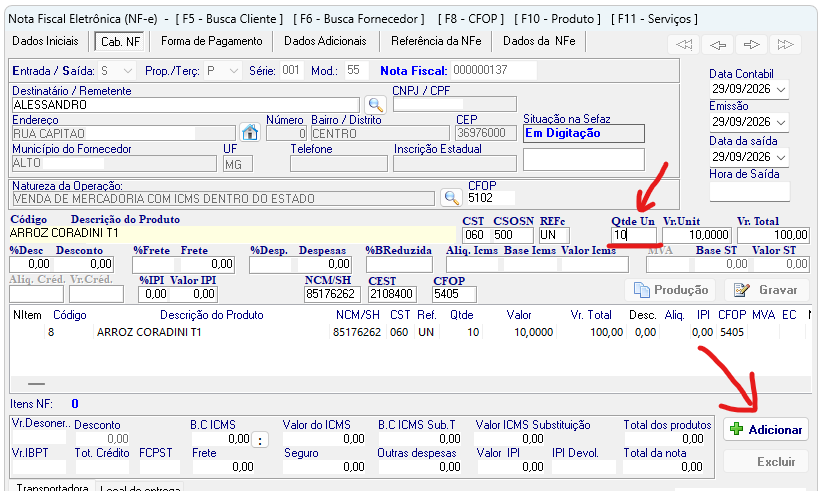The width and height of the screenshot is (822, 491).
Task: Click the Hora de Saída field
Action: click(x=749, y=192)
